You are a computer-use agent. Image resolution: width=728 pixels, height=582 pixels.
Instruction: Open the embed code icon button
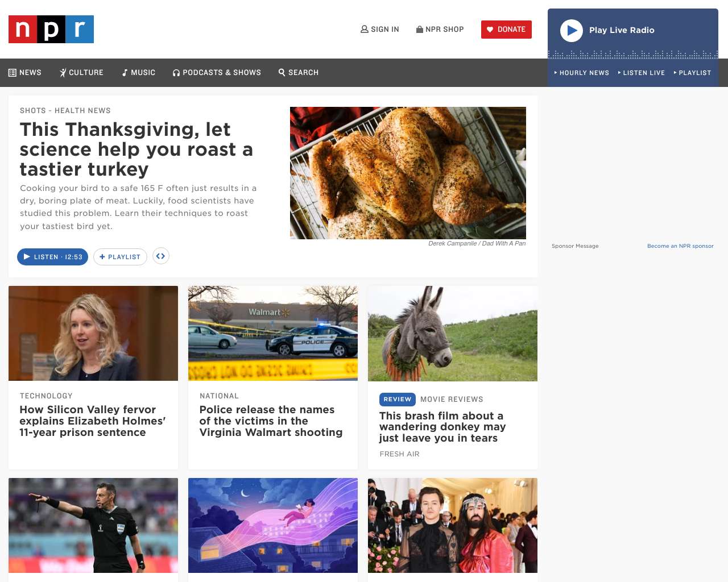click(161, 256)
